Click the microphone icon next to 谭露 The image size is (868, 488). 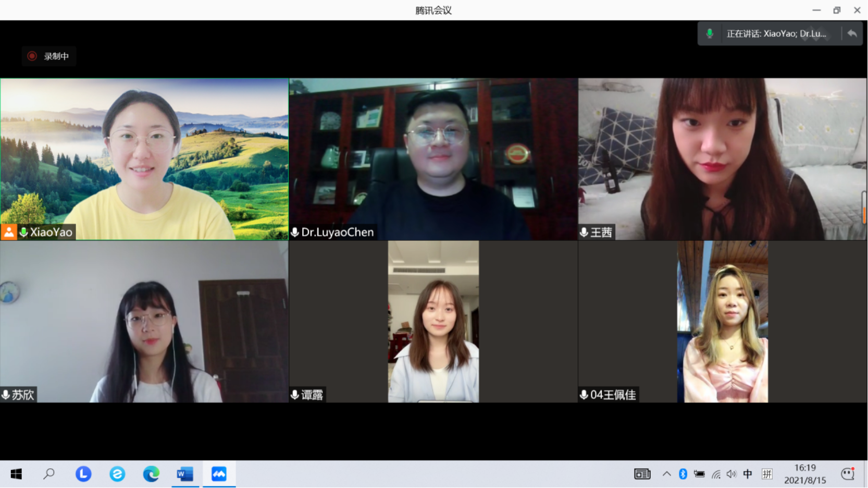click(x=295, y=395)
